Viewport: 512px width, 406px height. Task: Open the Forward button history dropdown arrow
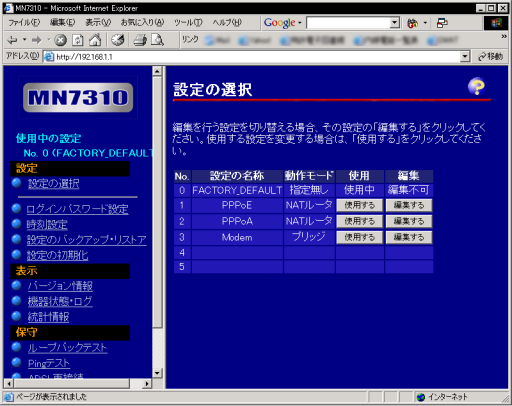[x=49, y=40]
